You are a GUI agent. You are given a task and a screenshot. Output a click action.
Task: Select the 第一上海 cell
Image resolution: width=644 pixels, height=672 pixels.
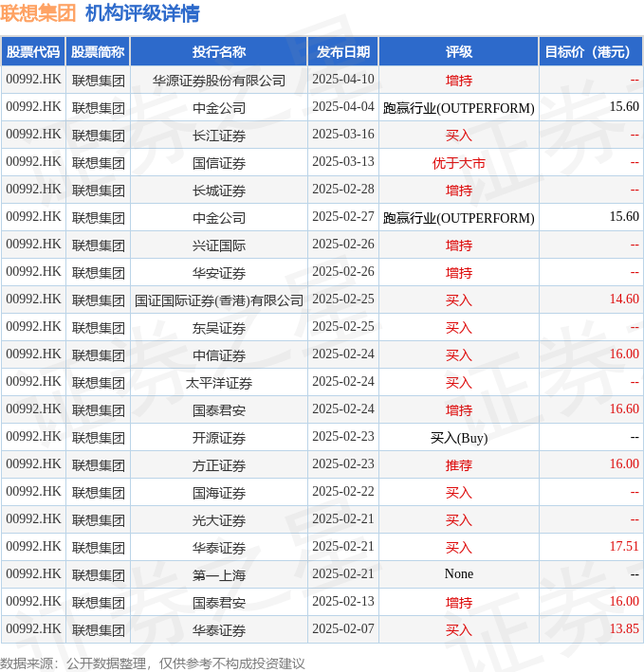tap(219, 574)
